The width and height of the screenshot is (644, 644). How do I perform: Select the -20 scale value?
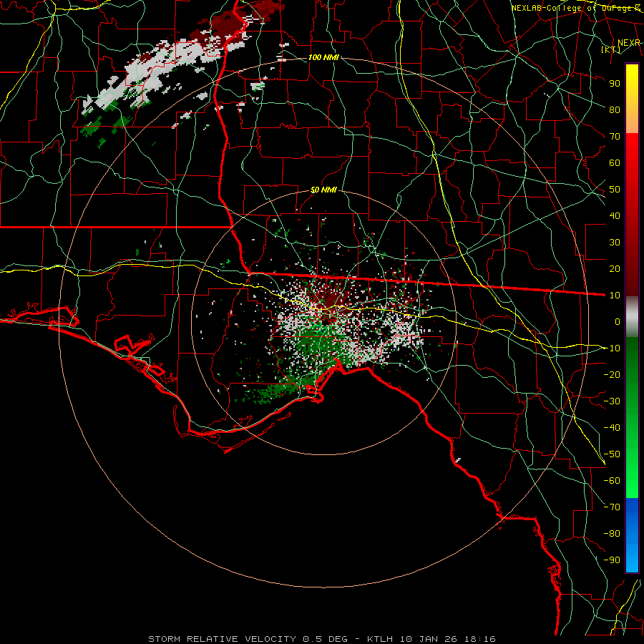tap(612, 374)
